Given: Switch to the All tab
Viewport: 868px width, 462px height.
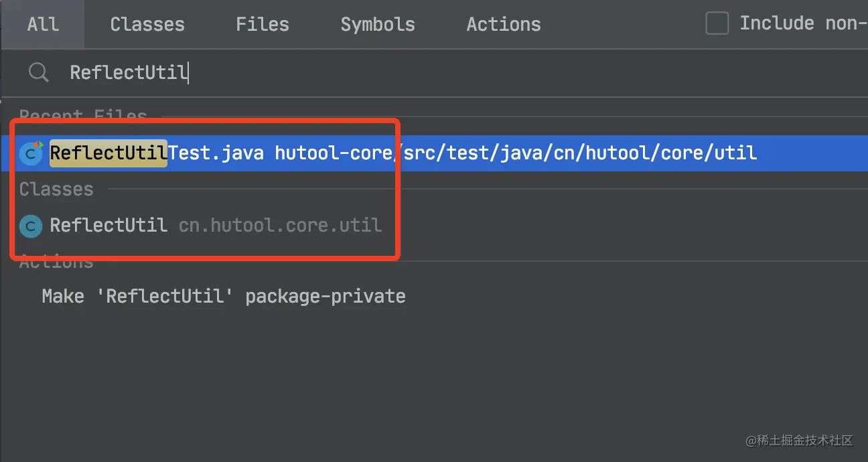Looking at the screenshot, I should click(43, 24).
